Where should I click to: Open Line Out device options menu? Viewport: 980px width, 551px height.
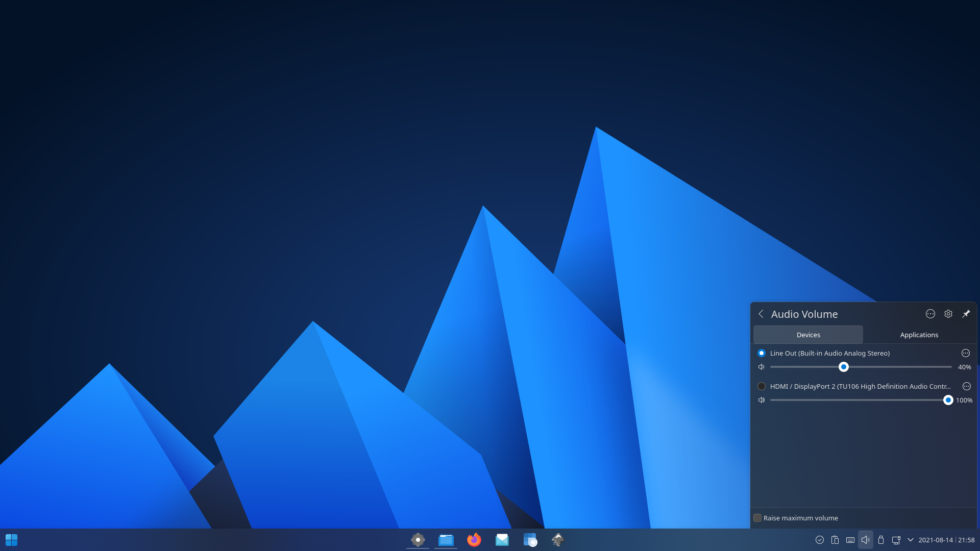[x=966, y=353]
